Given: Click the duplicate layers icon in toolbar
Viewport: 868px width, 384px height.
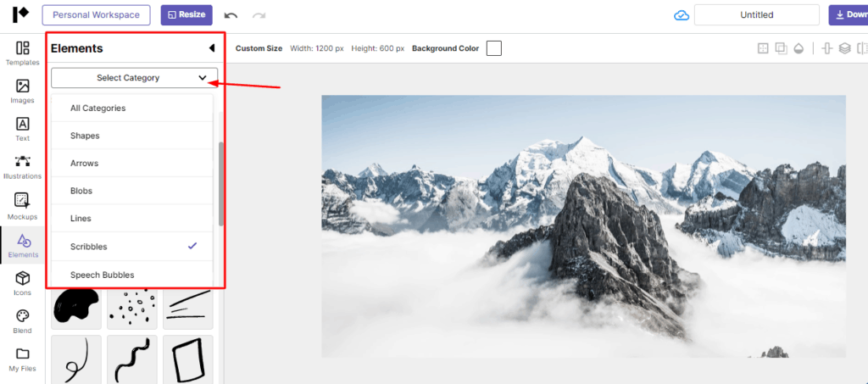Looking at the screenshot, I should 781,48.
